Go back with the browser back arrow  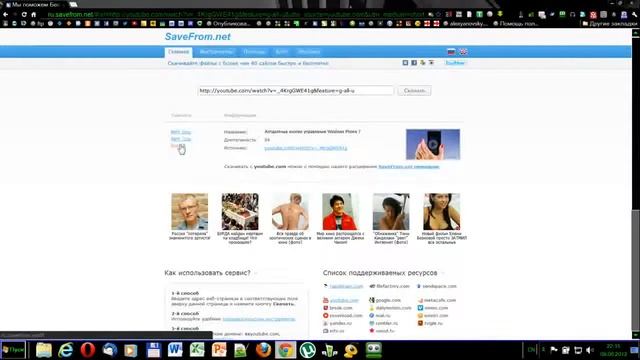pyautogui.click(x=6, y=14)
